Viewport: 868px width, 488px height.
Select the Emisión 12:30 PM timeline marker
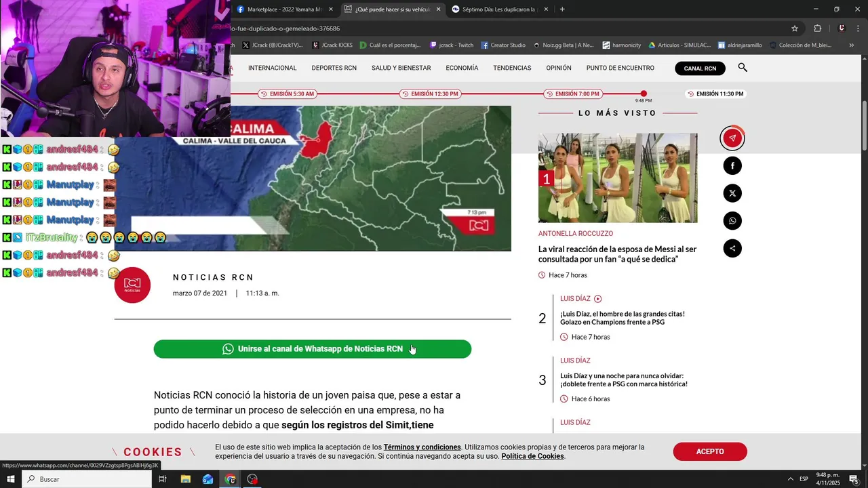point(429,94)
